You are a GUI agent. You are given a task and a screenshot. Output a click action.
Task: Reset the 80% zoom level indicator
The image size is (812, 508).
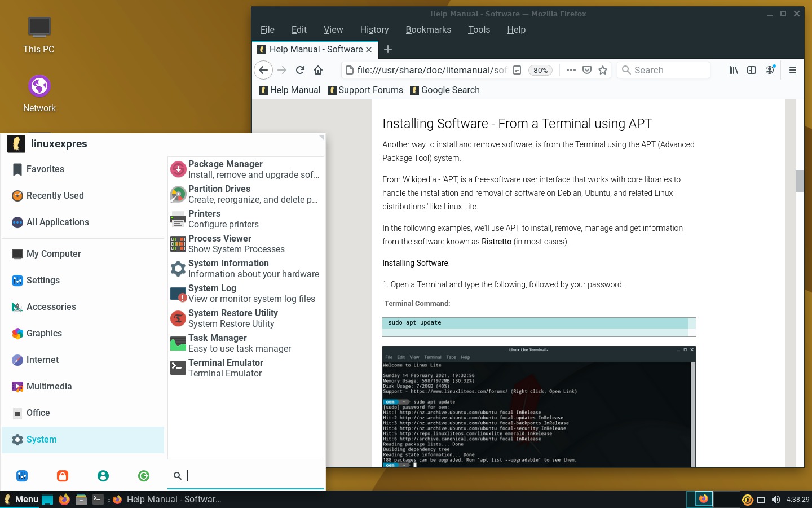click(540, 70)
